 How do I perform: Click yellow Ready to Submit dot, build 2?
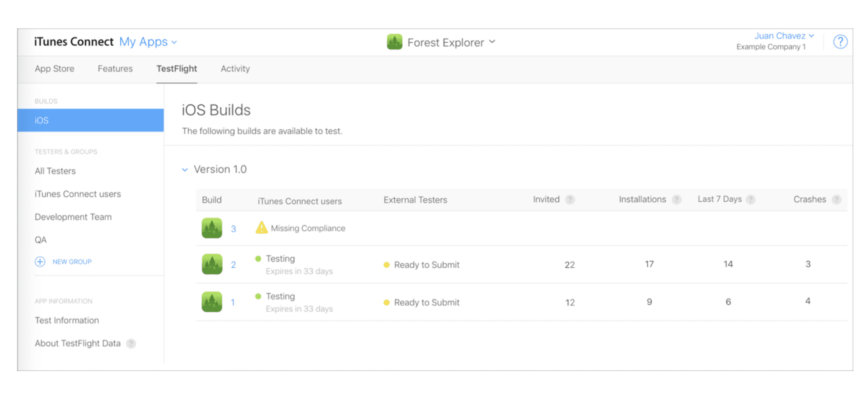[x=386, y=265]
